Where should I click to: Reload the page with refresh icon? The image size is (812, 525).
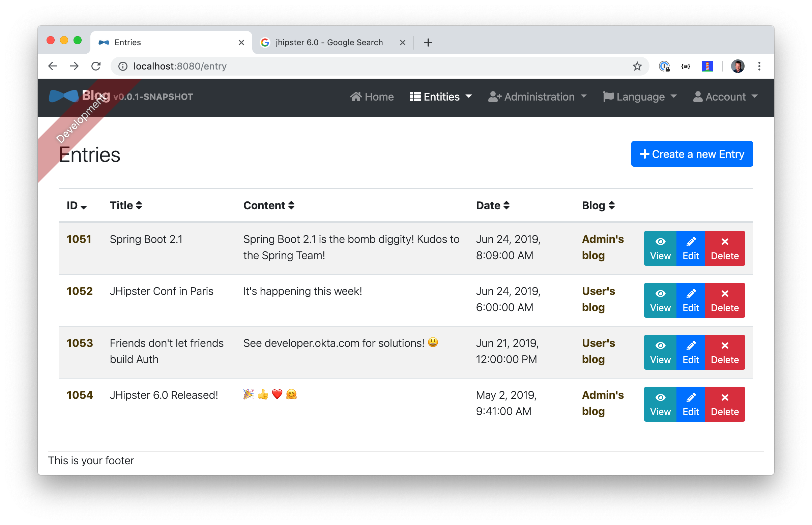click(96, 66)
